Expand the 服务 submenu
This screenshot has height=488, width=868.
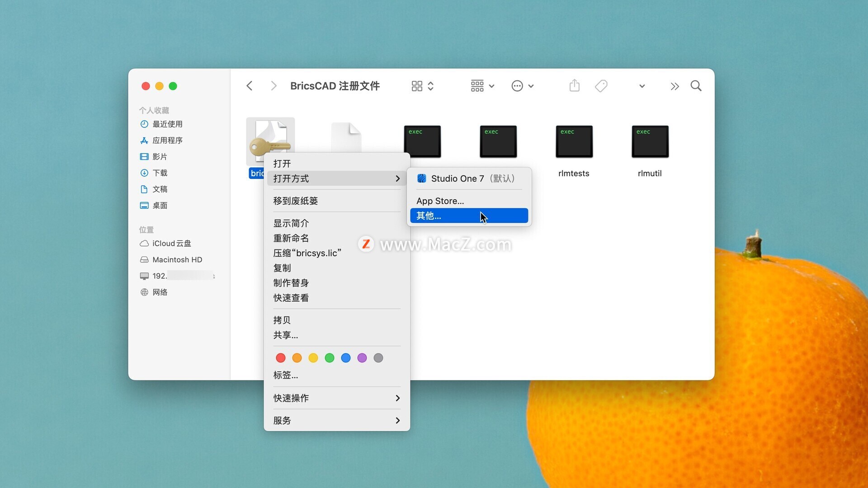tap(337, 420)
